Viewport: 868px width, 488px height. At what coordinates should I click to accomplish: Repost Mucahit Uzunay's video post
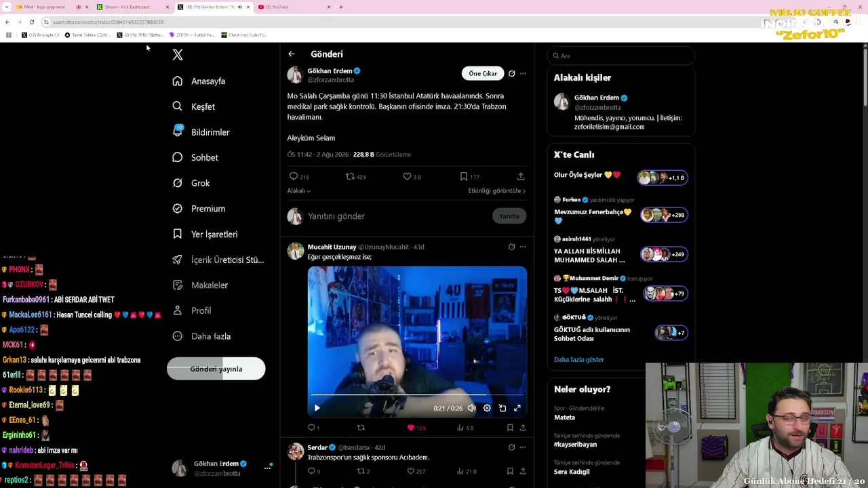361,428
